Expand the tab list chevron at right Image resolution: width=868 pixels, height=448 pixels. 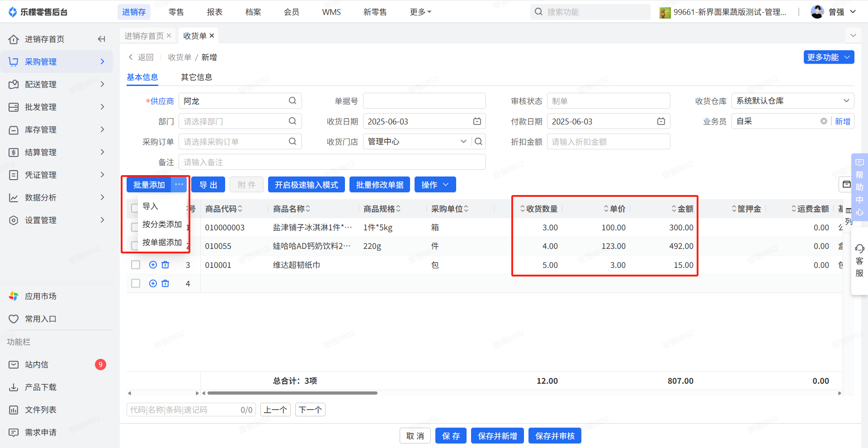pos(853,35)
